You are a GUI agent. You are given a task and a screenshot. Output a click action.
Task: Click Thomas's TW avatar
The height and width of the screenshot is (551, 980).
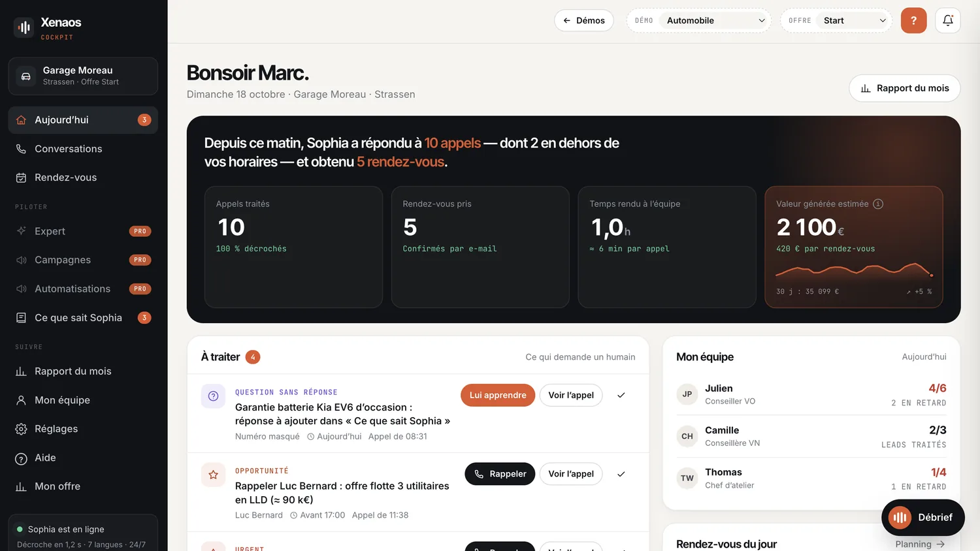click(687, 478)
